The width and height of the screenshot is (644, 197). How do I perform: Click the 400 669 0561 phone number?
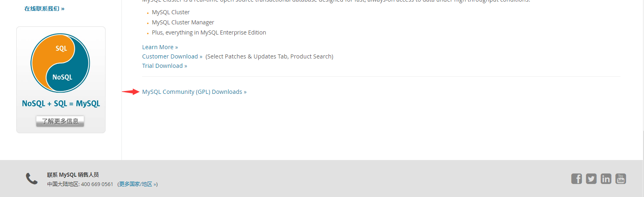point(97,184)
